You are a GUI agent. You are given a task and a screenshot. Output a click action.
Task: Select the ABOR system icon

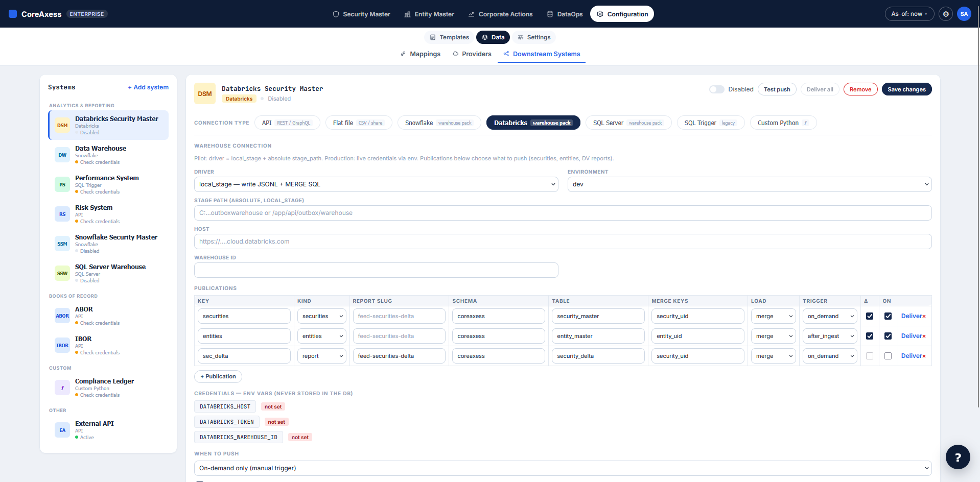62,316
